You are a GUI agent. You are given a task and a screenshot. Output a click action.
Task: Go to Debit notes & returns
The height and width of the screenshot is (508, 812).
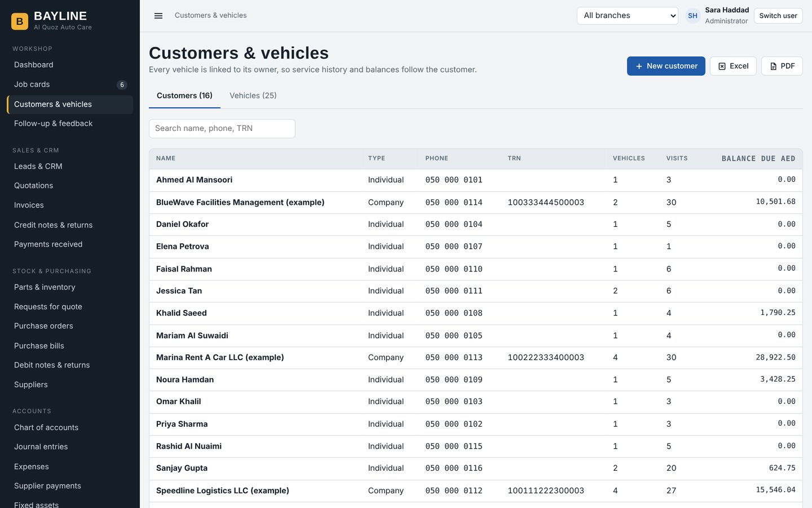click(70, 365)
